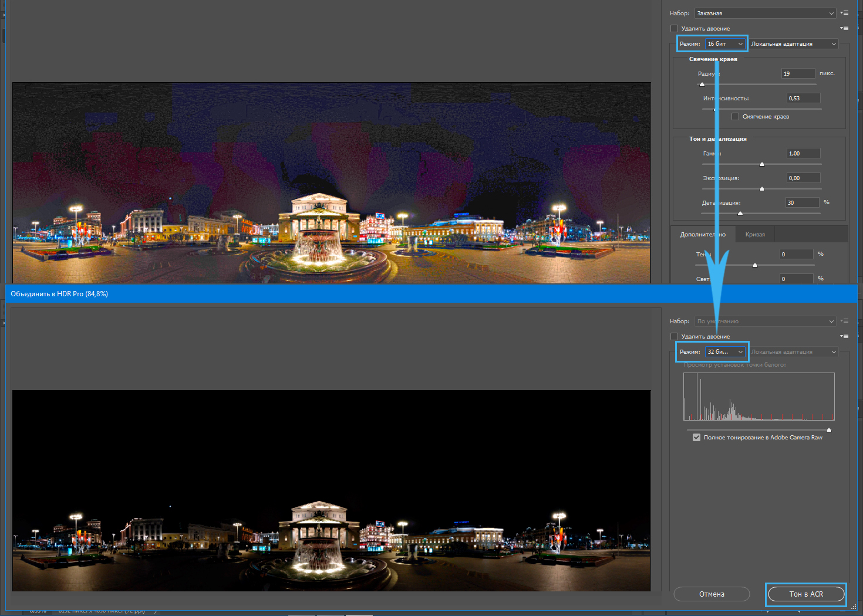Click the white point slider under the histogram

click(x=829, y=430)
